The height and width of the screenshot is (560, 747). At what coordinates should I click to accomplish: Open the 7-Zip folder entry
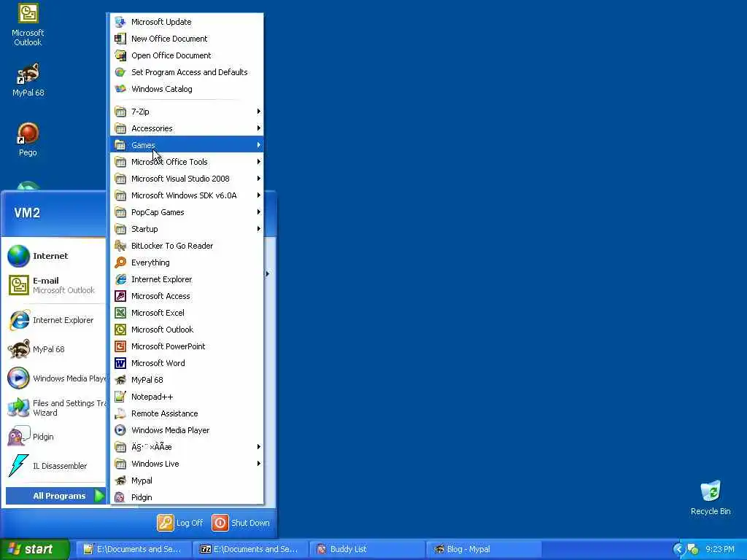click(x=187, y=112)
